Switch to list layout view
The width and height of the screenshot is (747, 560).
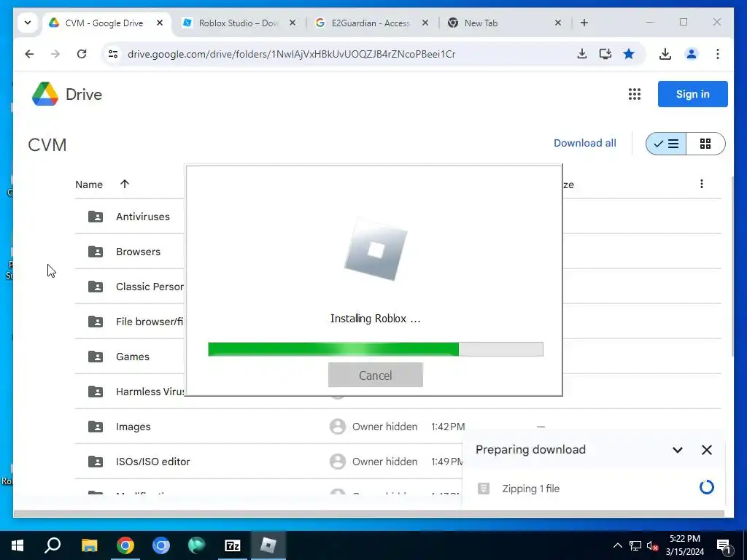pyautogui.click(x=666, y=144)
